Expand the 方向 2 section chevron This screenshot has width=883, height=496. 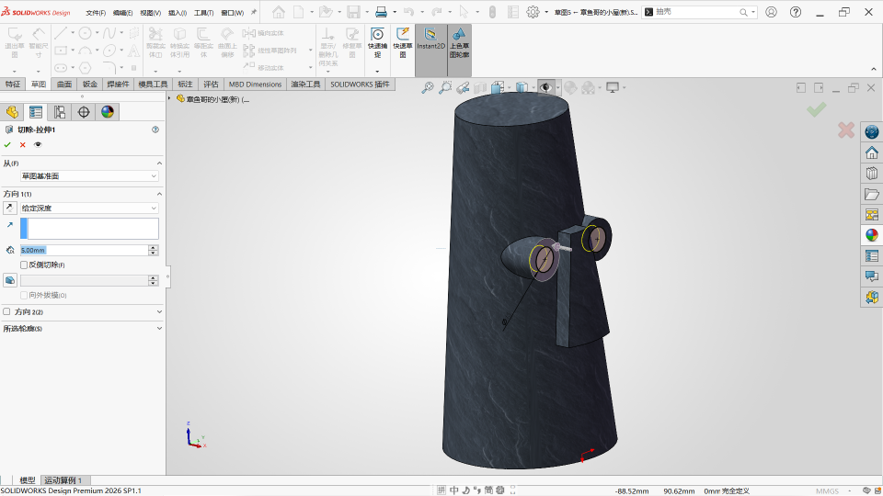tap(159, 311)
